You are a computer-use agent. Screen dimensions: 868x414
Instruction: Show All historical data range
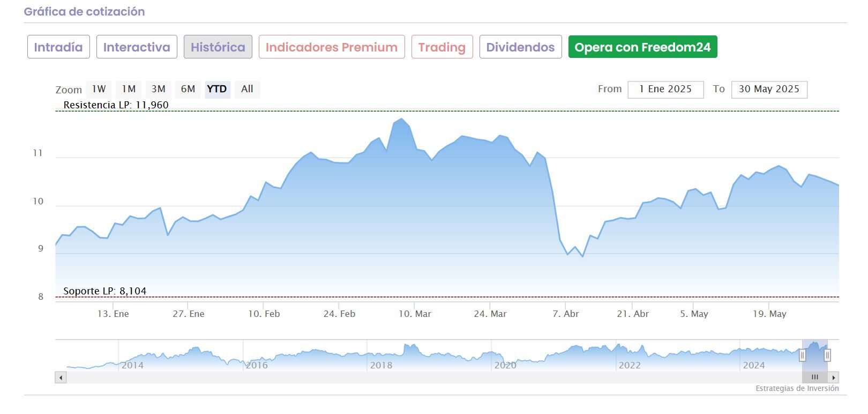coord(247,89)
